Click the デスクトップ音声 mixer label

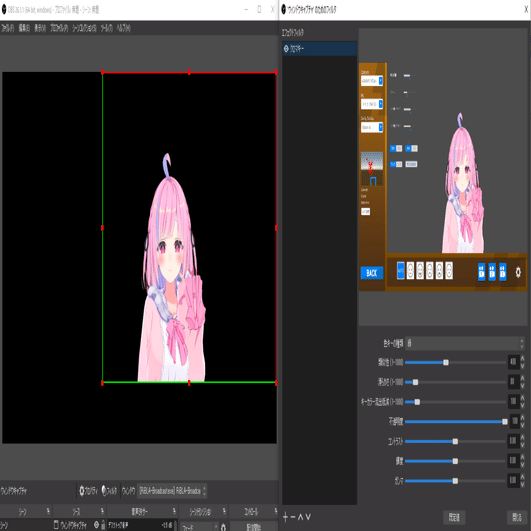118,525
